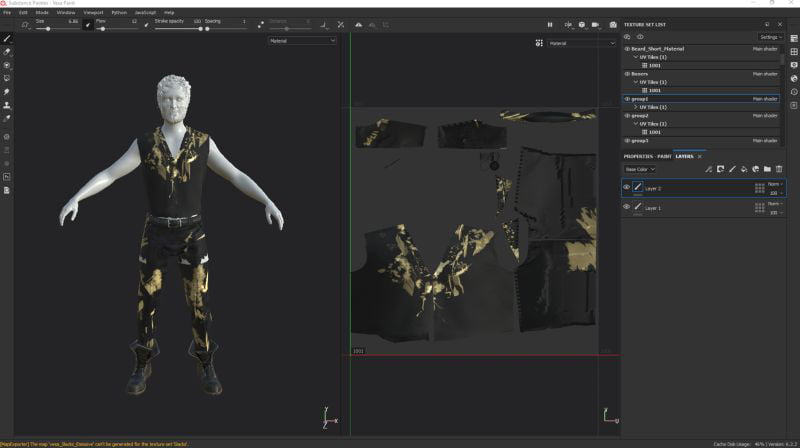800x448 pixels.
Task: Select the Eraser tool in left toolbar
Action: click(7, 51)
